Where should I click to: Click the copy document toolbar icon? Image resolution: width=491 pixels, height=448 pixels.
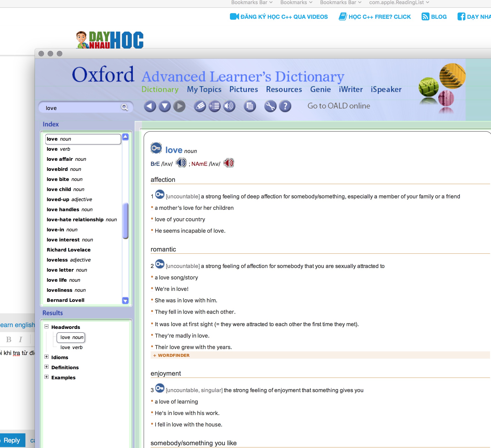250,106
